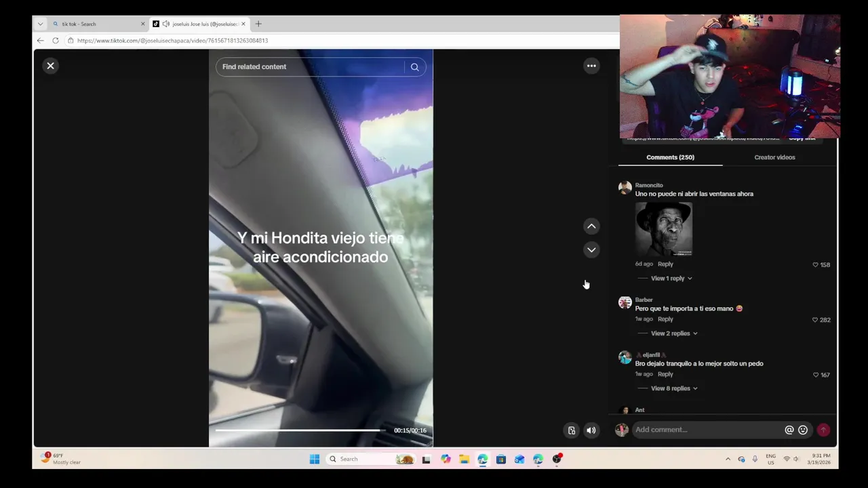Click the Copy link button
This screenshot has height=488, width=868.
point(802,138)
